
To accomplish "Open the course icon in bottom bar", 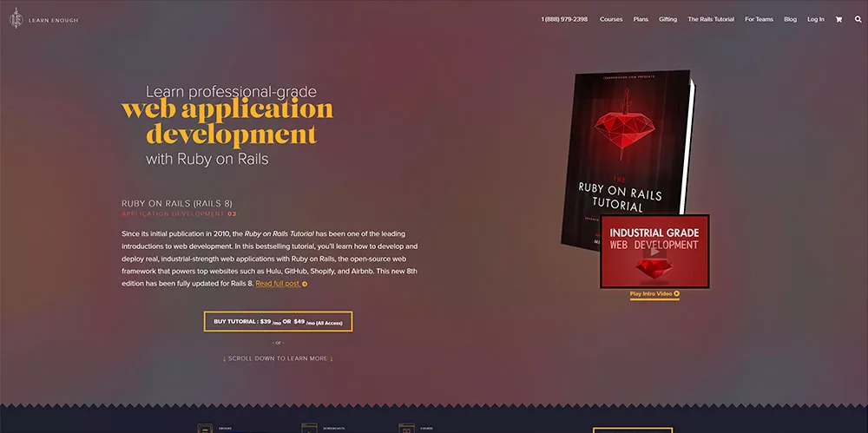I will [x=406, y=429].
